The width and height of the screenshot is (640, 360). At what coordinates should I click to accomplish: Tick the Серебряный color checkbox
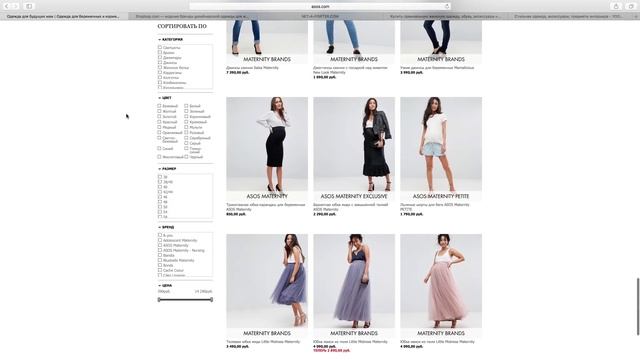(x=186, y=138)
